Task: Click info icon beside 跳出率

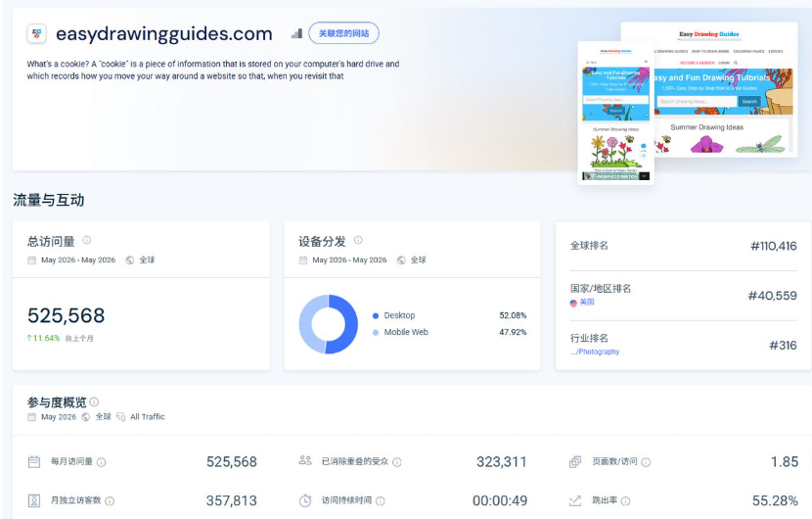Action: (625, 500)
